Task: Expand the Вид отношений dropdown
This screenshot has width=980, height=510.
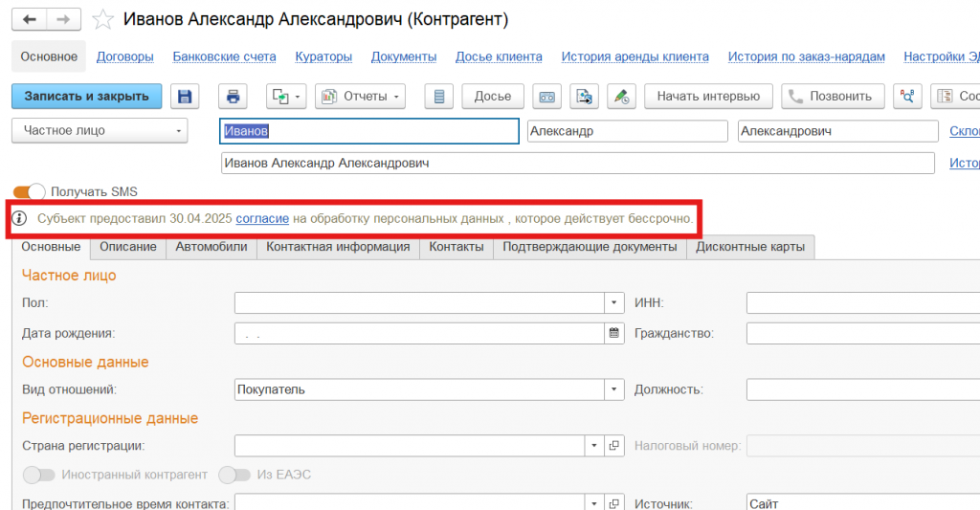Action: click(614, 389)
